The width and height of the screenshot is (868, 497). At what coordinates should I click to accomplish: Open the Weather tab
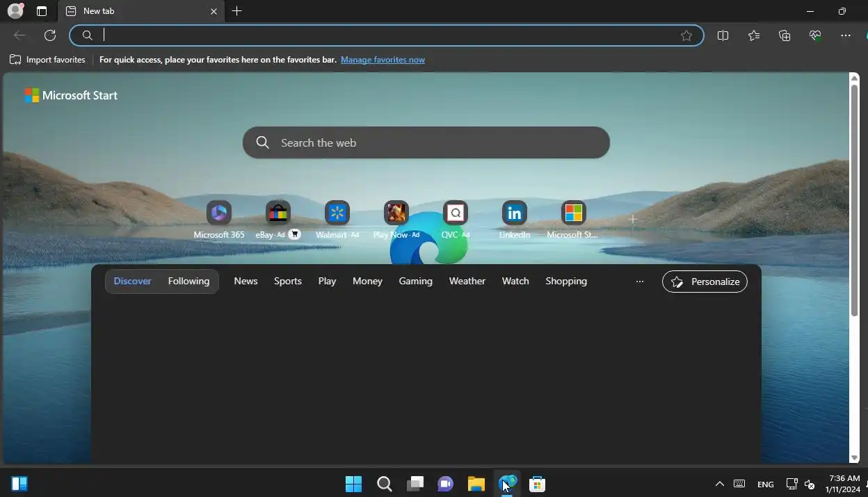pyautogui.click(x=467, y=281)
